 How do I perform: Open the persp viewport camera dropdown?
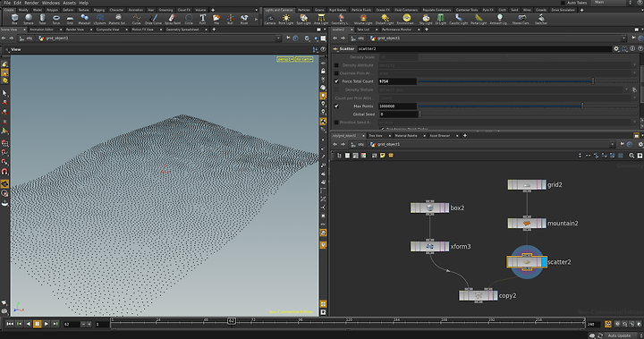285,59
